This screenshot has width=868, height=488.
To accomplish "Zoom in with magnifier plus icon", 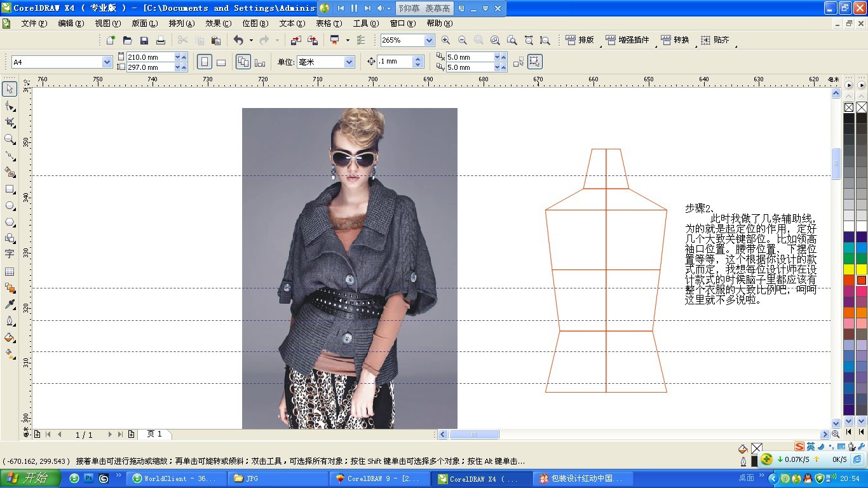I will tap(445, 40).
